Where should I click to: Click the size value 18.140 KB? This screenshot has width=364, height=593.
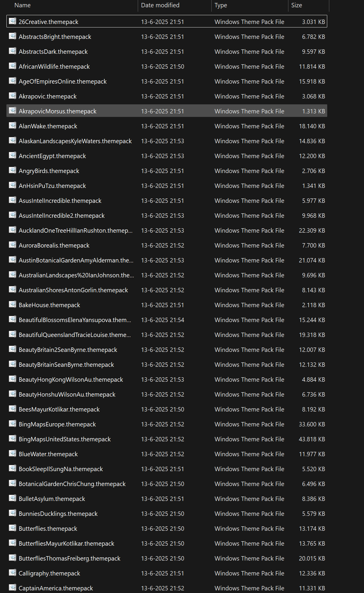tap(312, 126)
